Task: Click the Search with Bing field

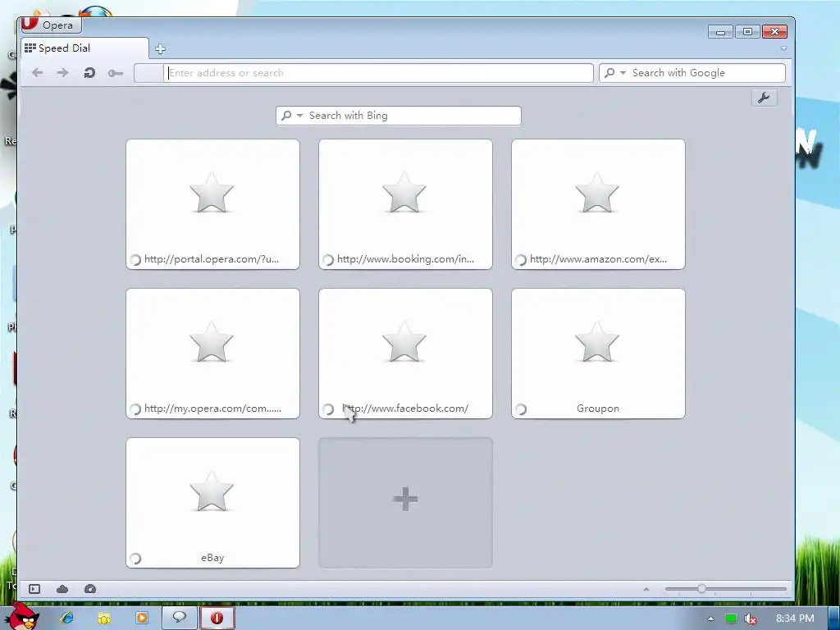Action: 398,116
